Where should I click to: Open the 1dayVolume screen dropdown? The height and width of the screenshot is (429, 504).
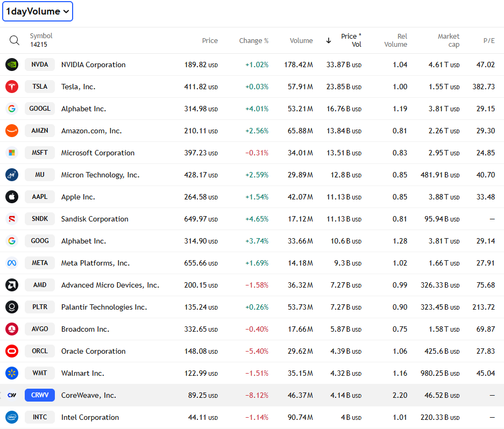[38, 12]
